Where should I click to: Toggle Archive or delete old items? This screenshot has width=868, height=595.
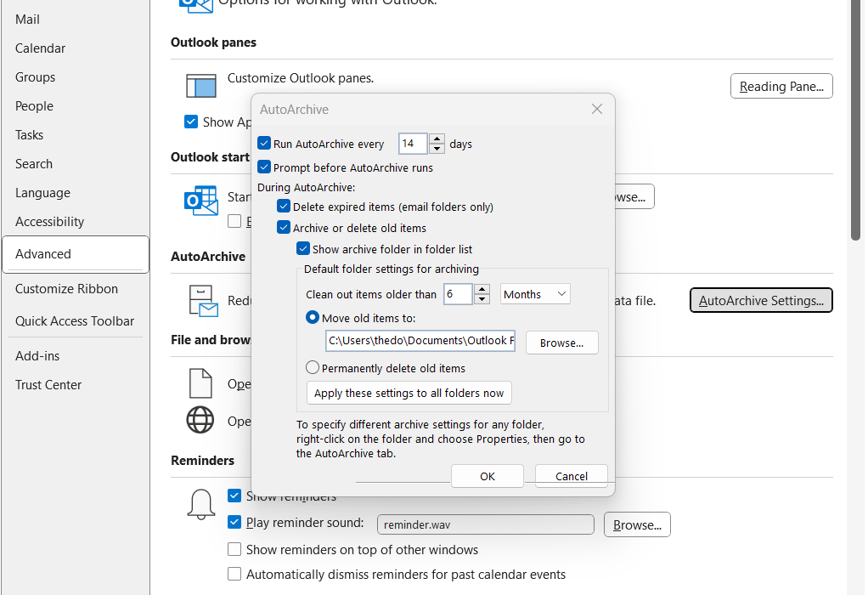[284, 227]
